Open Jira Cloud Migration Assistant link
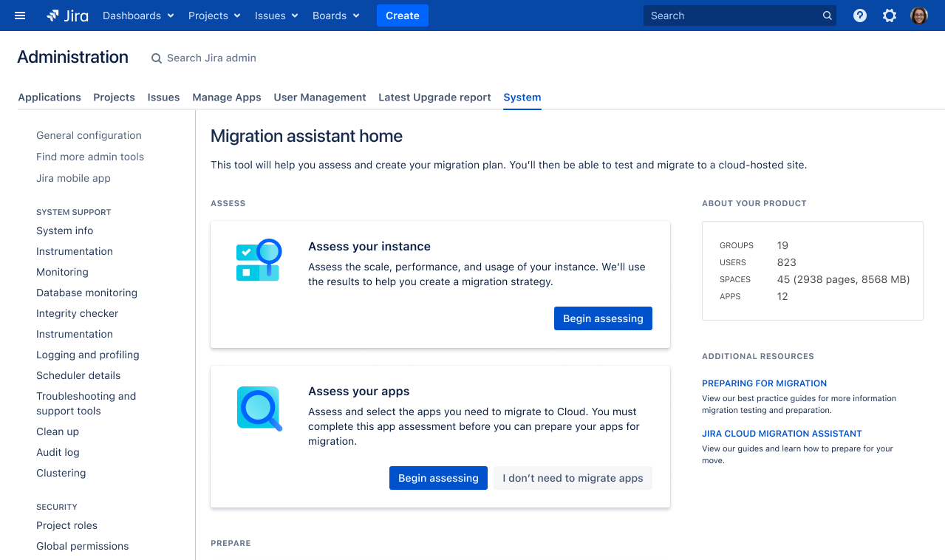Screen dimensions: 945x560 pyautogui.click(x=782, y=434)
